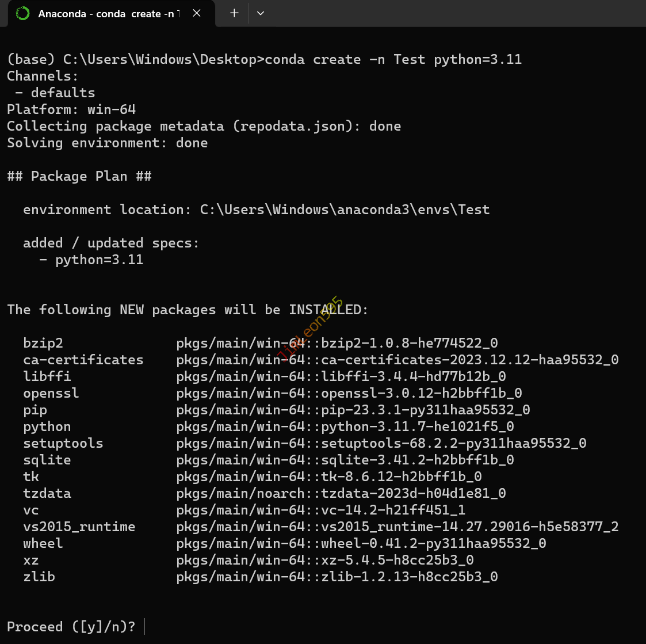Click the cursor after the Proceed prompt

click(x=144, y=627)
